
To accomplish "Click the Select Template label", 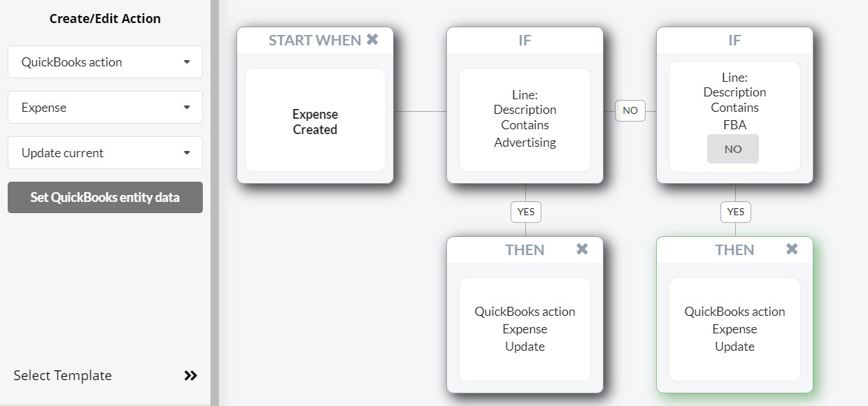I will click(63, 376).
